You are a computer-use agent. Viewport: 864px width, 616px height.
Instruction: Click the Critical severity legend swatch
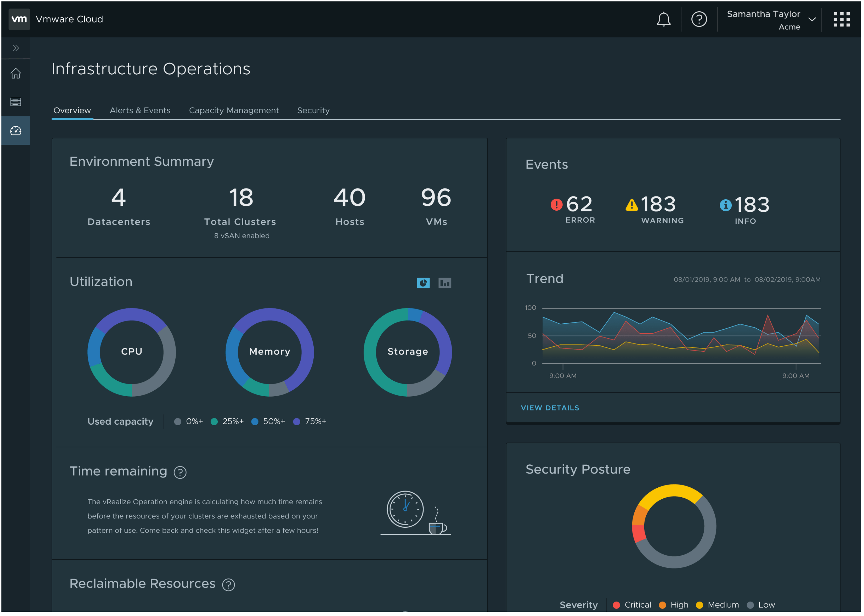tap(617, 605)
